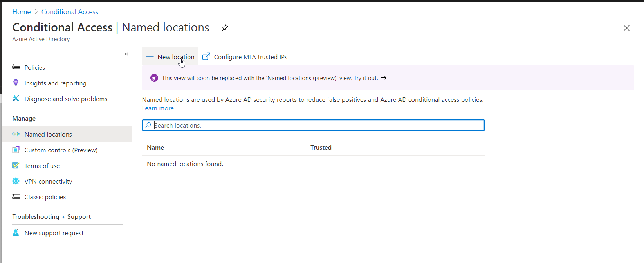Click the Insights and reporting lightbulb icon
The width and height of the screenshot is (644, 263).
tap(16, 83)
